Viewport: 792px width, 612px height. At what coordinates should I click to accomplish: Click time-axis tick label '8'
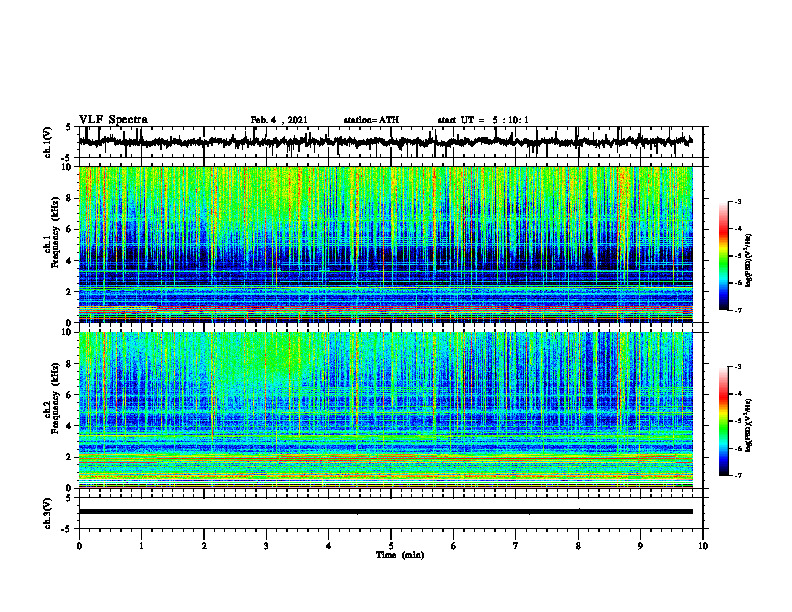pos(578,546)
